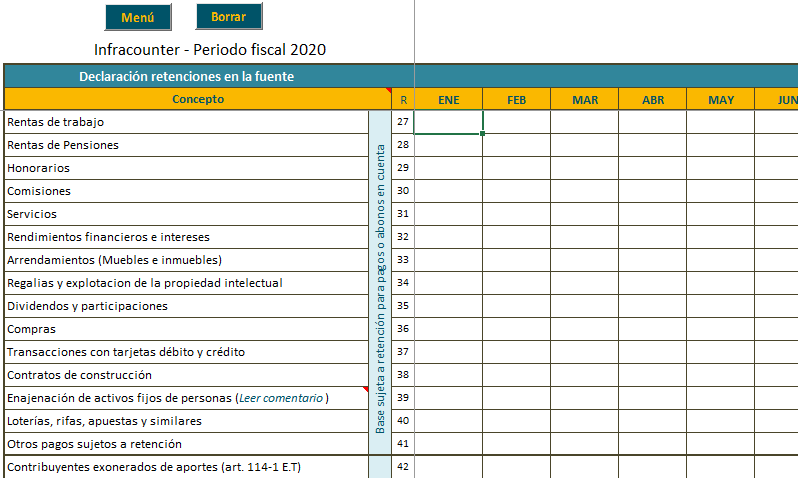Click the Menú button

[137, 17]
